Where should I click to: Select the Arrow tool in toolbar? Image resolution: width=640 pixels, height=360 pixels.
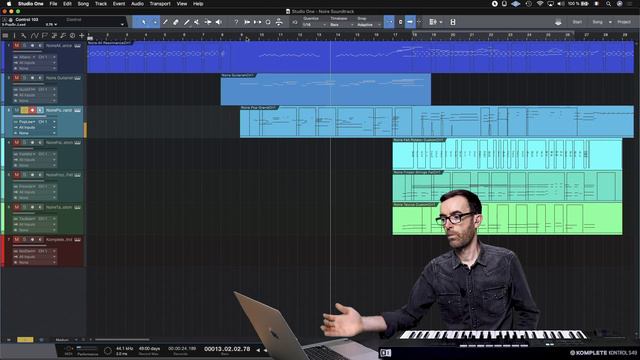144,22
